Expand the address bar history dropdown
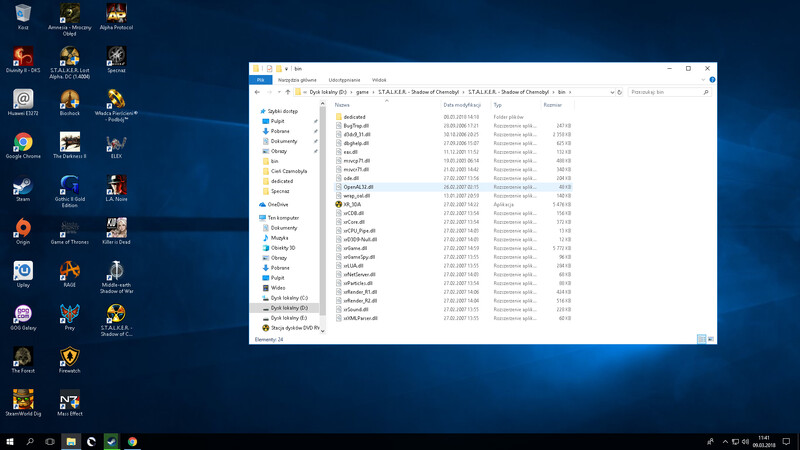The image size is (800, 450). point(612,92)
